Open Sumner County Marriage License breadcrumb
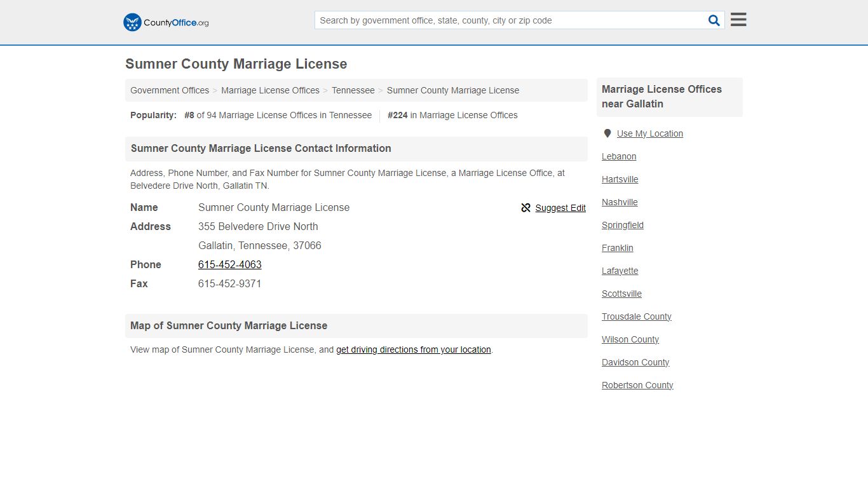This screenshot has width=868, height=488. tap(453, 90)
